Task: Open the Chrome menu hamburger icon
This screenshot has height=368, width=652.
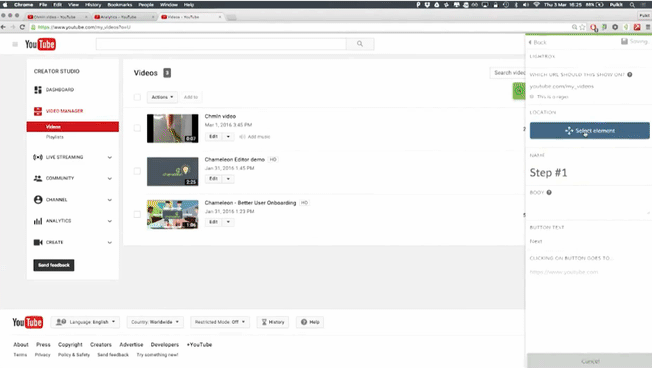Action: [x=648, y=27]
